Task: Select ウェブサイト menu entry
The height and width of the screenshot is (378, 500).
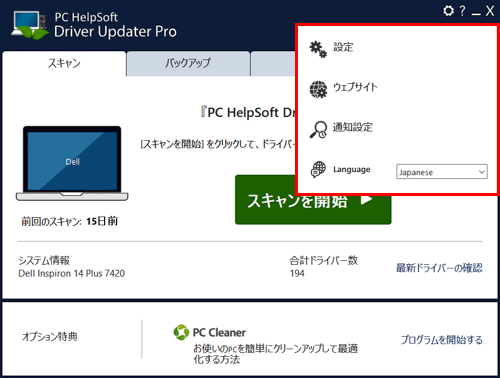Action: pos(355,87)
